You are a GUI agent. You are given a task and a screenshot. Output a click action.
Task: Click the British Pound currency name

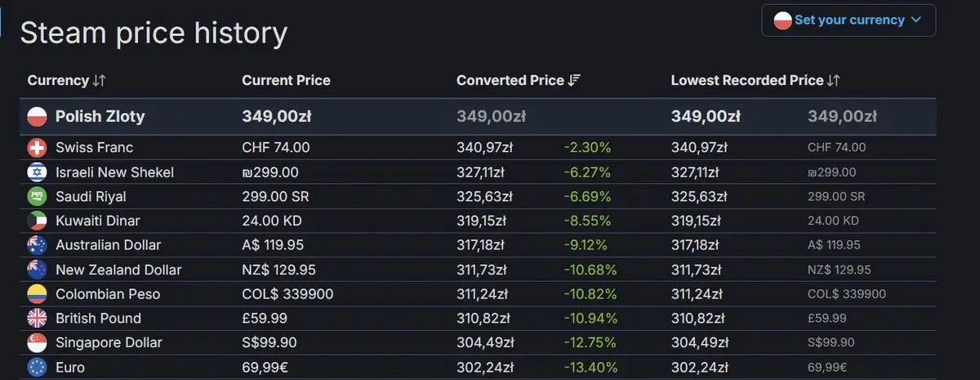click(x=98, y=319)
